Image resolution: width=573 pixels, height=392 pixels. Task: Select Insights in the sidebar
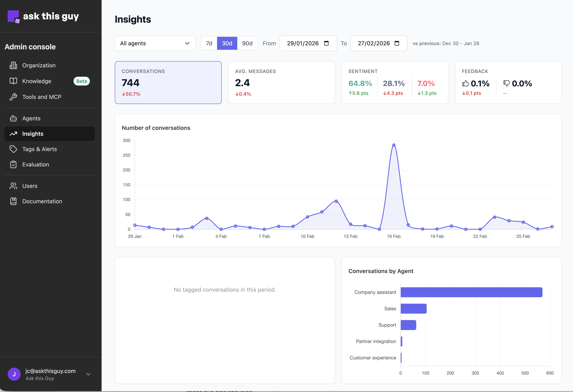(33, 133)
